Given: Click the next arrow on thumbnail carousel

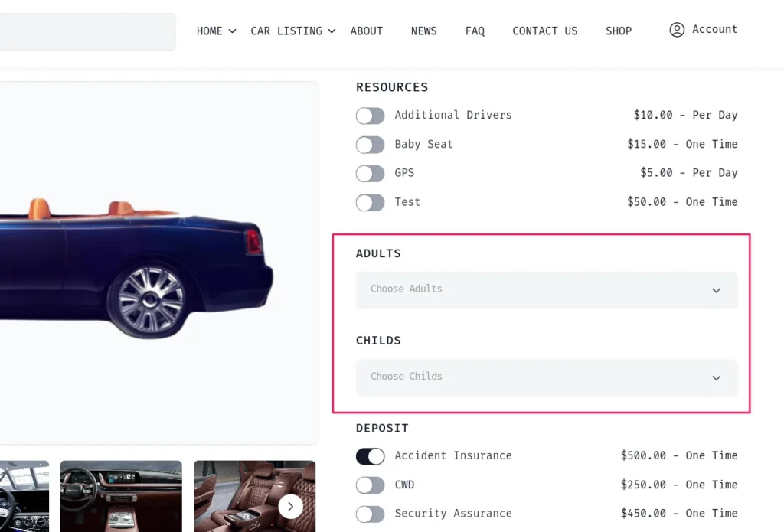Looking at the screenshot, I should point(290,507).
